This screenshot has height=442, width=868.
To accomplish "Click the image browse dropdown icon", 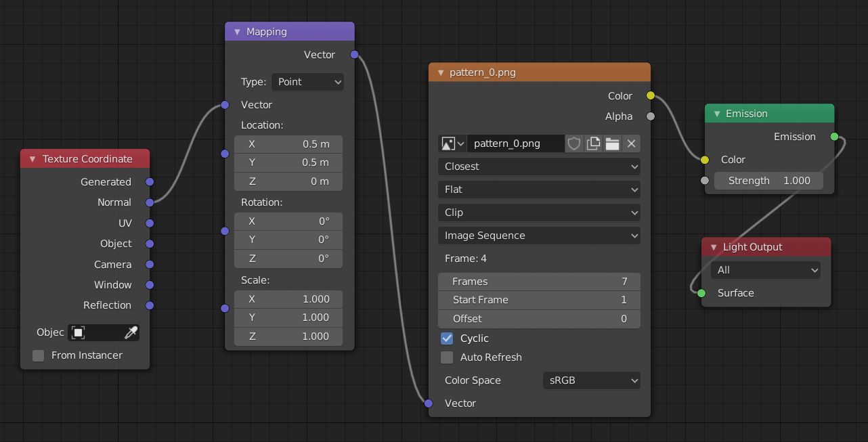I will tap(452, 143).
